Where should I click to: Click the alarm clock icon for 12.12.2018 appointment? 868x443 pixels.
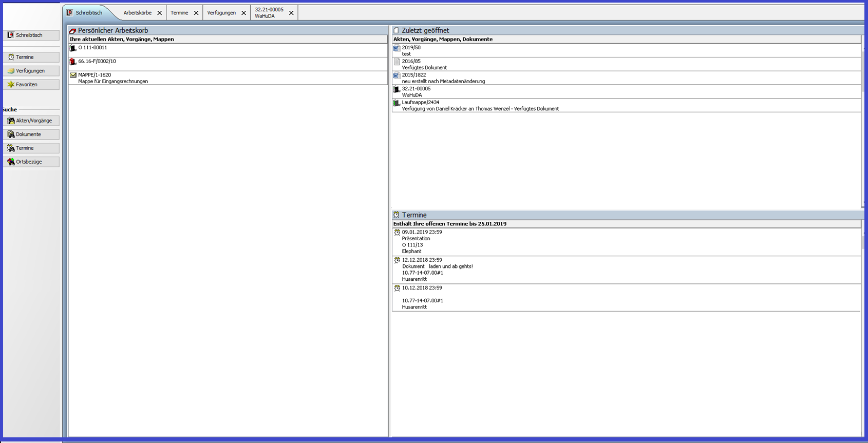click(x=397, y=260)
